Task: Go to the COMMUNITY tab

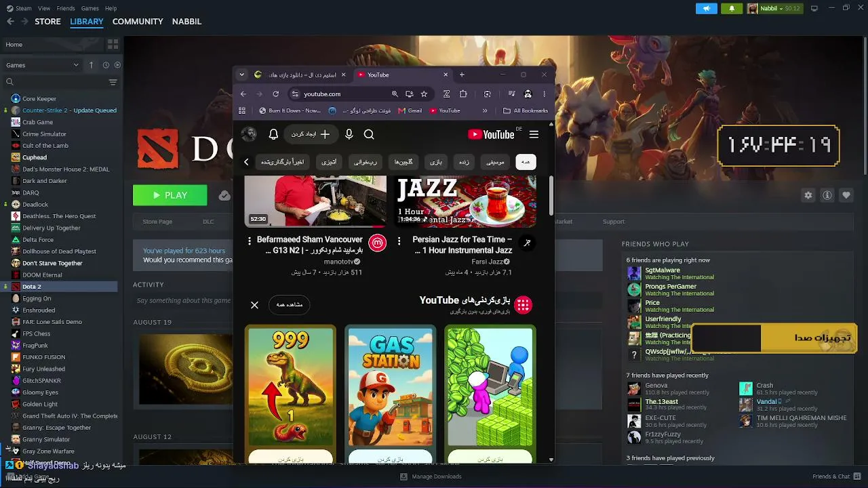Action: 138,22
